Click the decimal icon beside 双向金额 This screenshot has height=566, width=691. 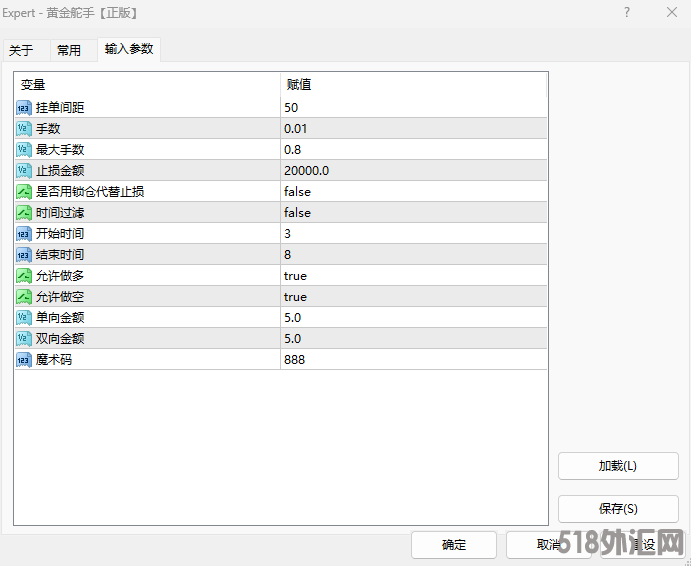(24, 339)
